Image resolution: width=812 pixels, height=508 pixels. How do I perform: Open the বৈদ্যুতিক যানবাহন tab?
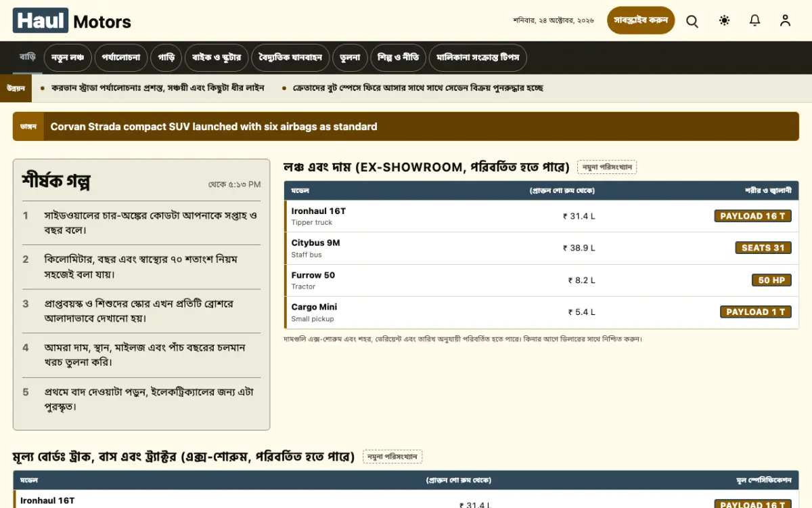[x=291, y=58]
